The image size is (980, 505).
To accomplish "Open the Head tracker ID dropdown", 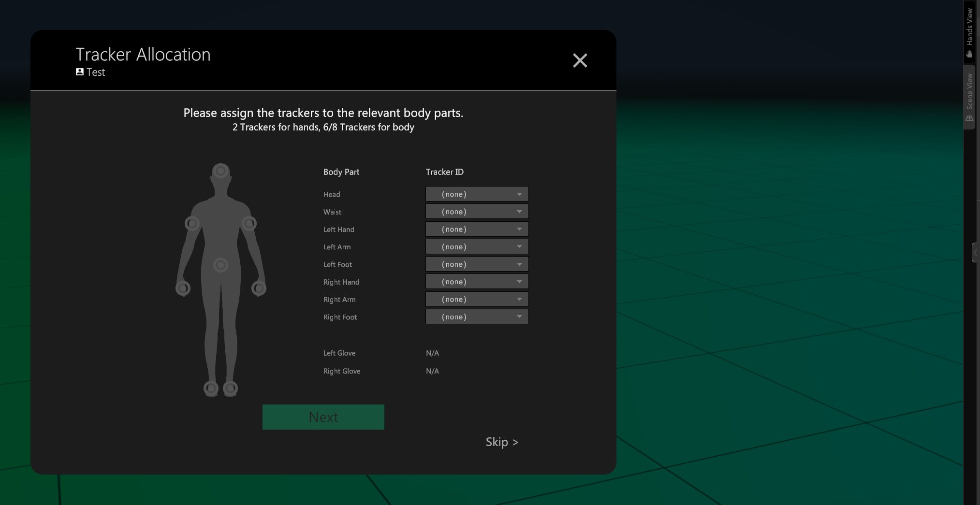I will 477,194.
